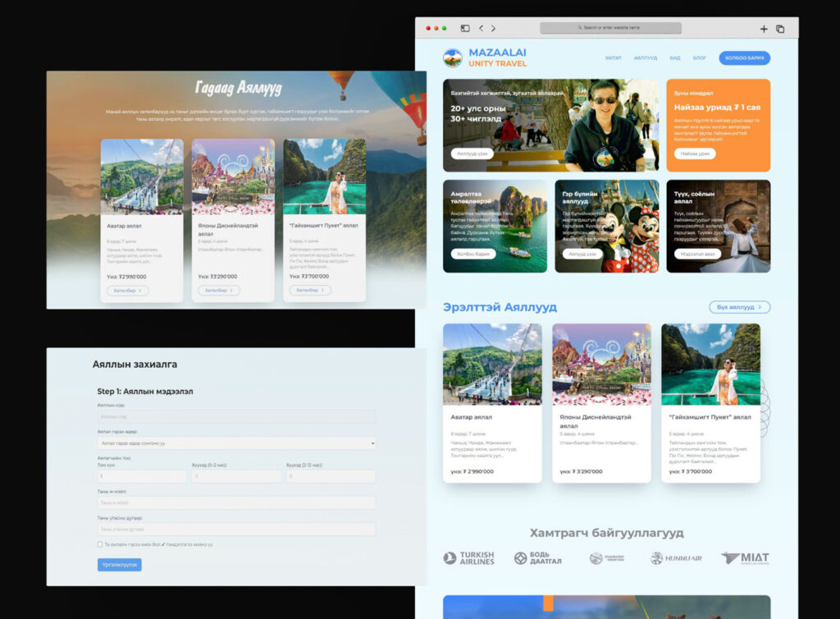Screen dimensions: 840x619
Task: Click price text ₮2'990'000 on Аватар card, left panel
Action: click(127, 277)
